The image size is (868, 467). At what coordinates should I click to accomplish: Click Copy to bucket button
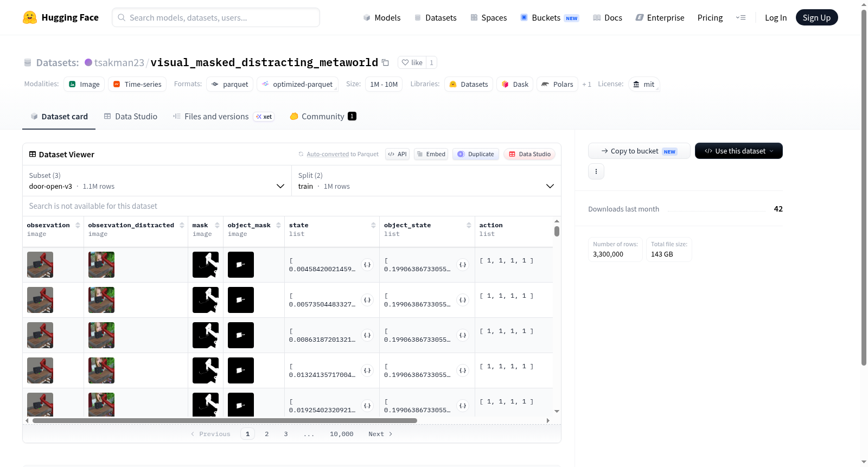[x=639, y=151]
